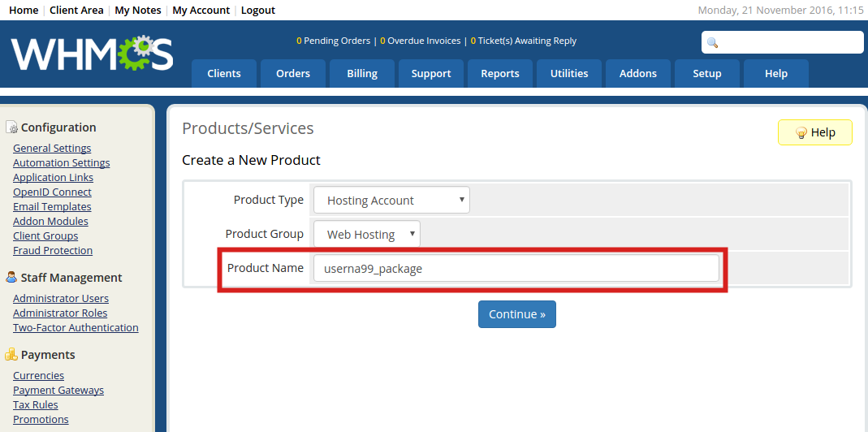Switch to the Billing tab
Screen dimensions: 868x432
pos(362,74)
